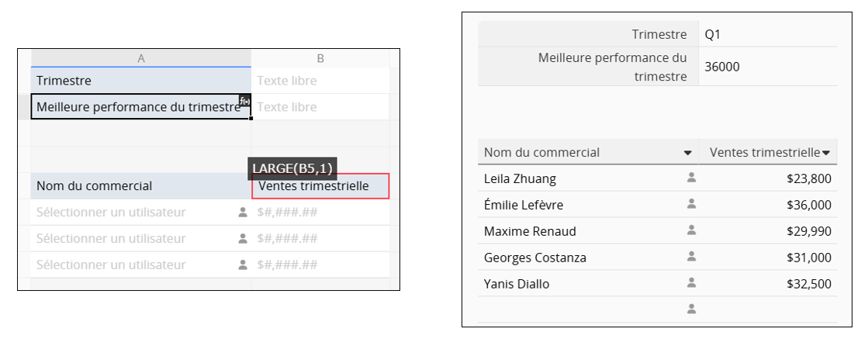Click the user icon beside Émilie Lefèvre
This screenshot has width=868, height=346.
click(692, 204)
